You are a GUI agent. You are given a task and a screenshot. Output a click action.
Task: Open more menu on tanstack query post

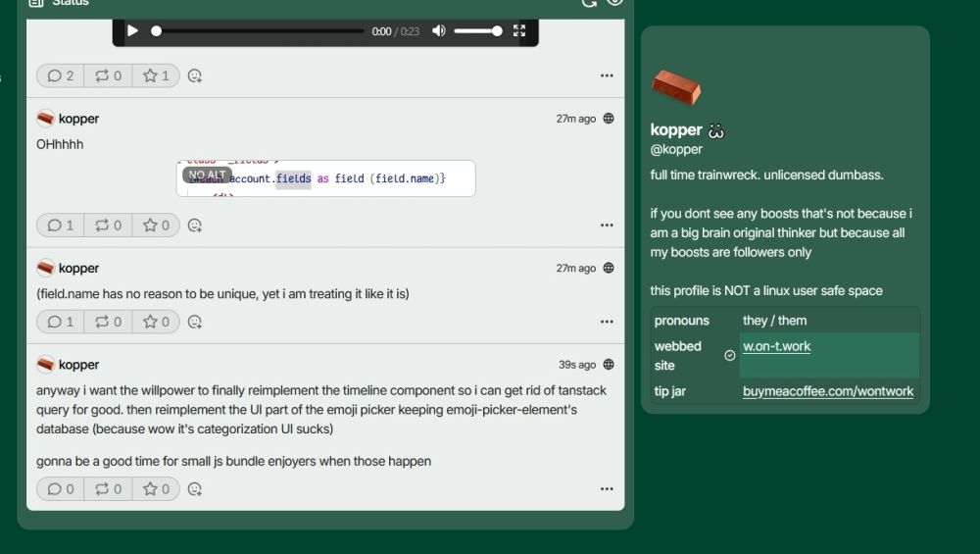tap(607, 489)
